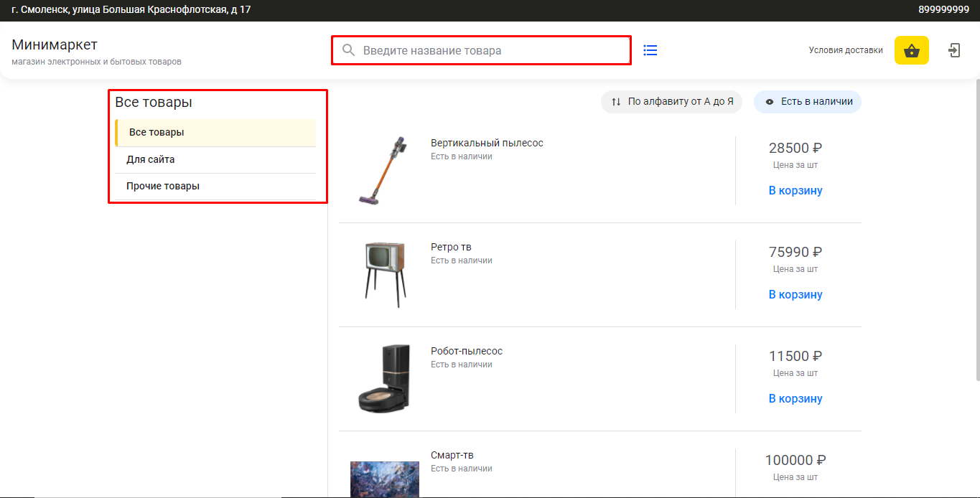Add Вертикальный пылесос to cart

[795, 191]
